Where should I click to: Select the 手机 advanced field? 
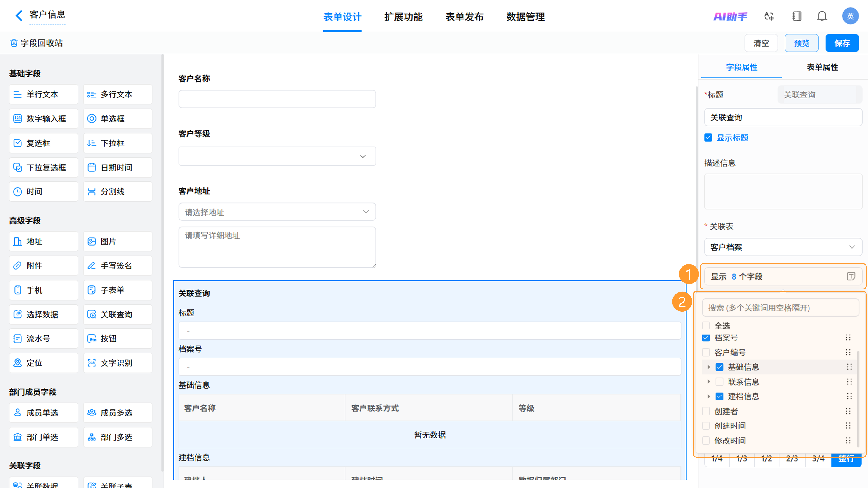click(x=43, y=290)
